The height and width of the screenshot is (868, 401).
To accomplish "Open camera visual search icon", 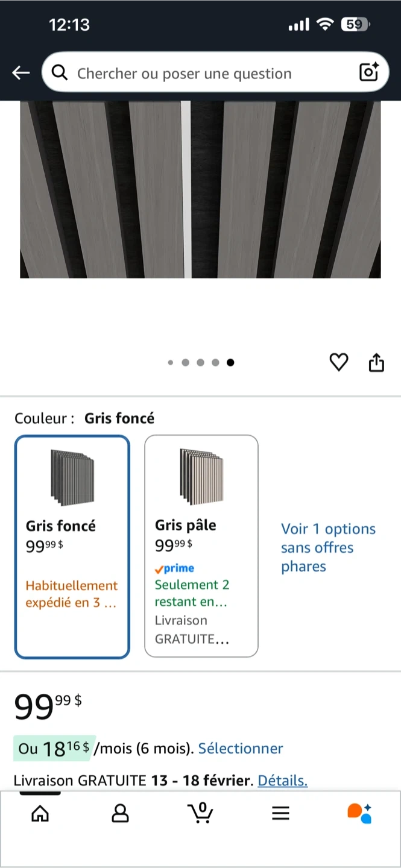I will 368,73.
